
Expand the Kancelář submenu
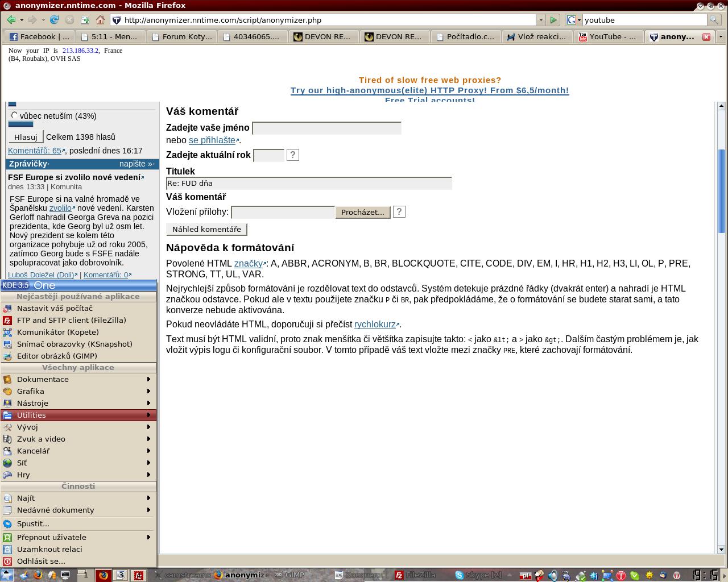[x=78, y=451]
